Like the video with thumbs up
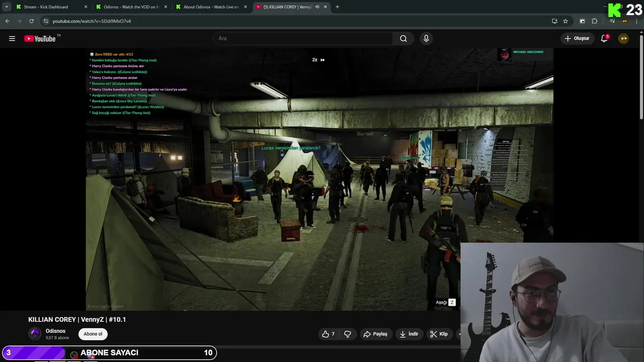This screenshot has height=362, width=644. [x=329, y=334]
